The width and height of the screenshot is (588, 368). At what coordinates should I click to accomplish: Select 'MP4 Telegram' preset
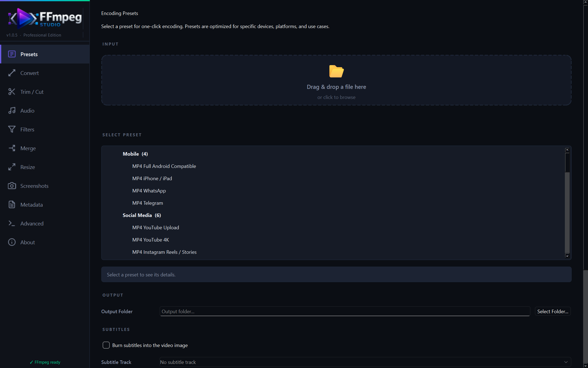(x=148, y=203)
